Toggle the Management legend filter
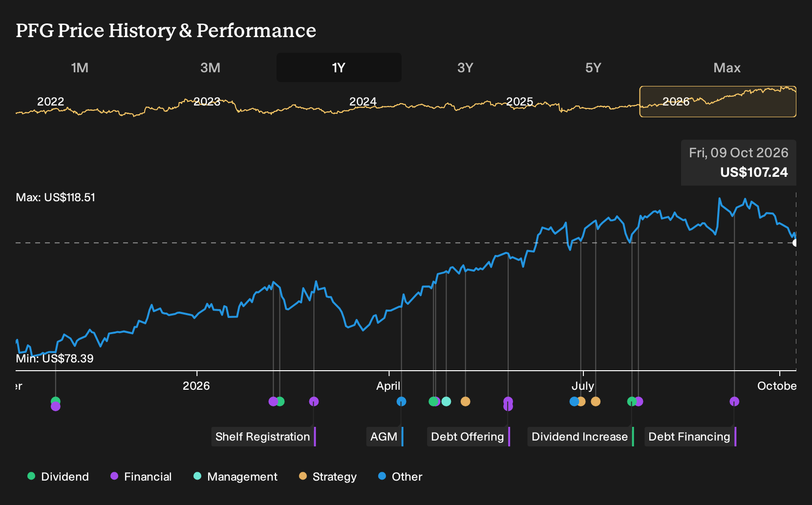Viewport: 812px width, 505px height. 235,477
